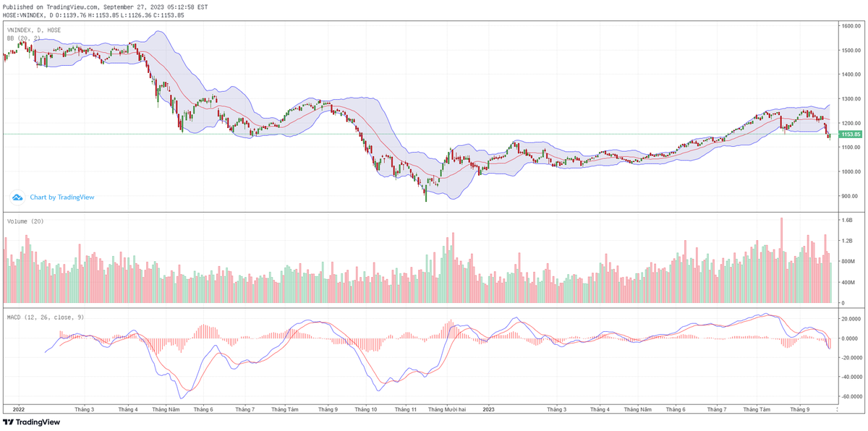
Task: Click the MACD (12, 26, close, 9) label
Action: pos(46,317)
